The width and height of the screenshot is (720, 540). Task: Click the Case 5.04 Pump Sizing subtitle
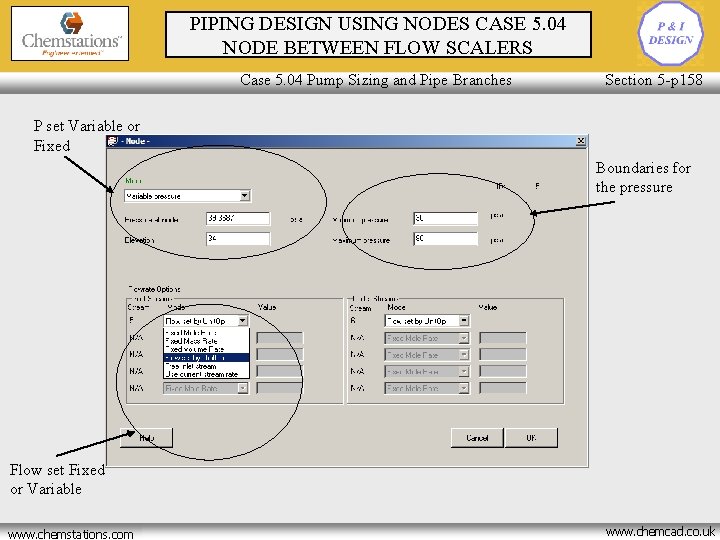[376, 80]
